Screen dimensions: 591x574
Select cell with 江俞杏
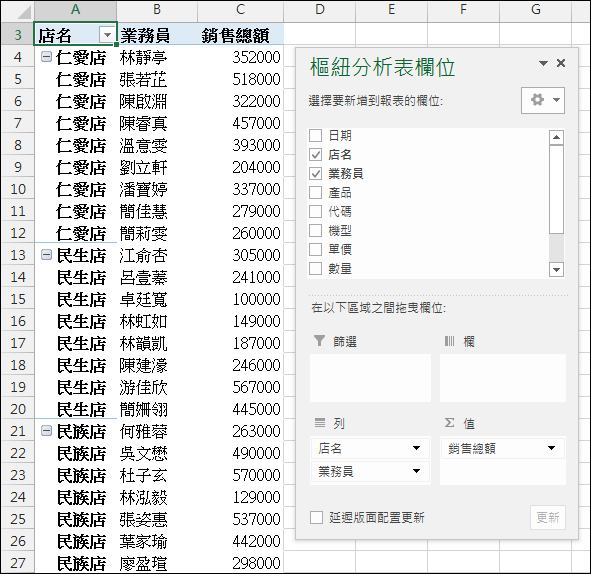point(157,255)
